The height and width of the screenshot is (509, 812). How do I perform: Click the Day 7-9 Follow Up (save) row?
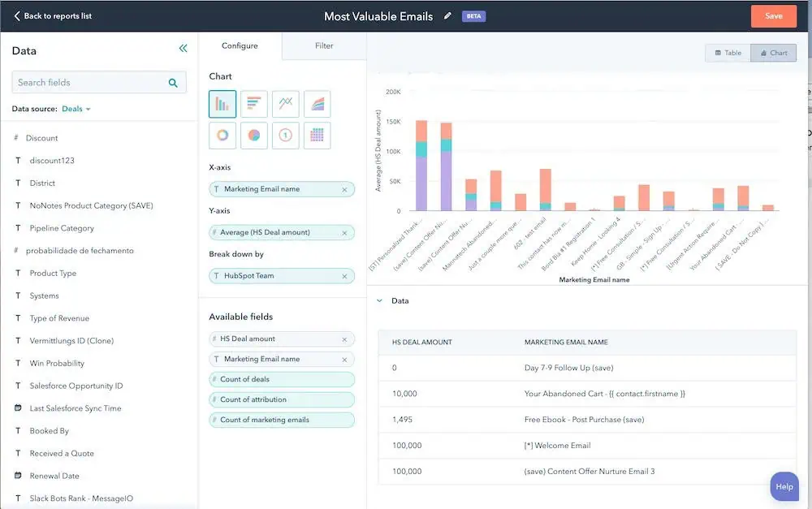587,369
